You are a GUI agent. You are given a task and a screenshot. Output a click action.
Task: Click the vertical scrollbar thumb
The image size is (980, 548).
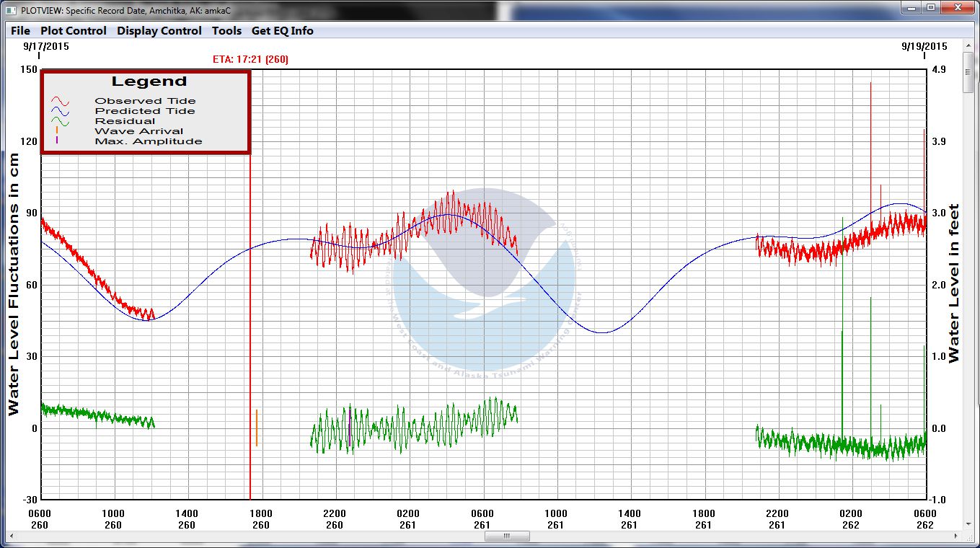coord(968,72)
